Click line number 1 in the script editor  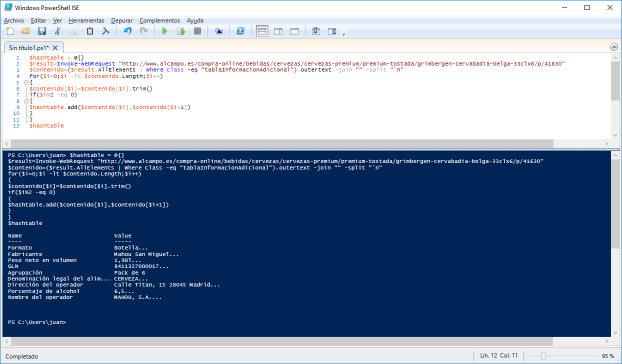(17, 57)
